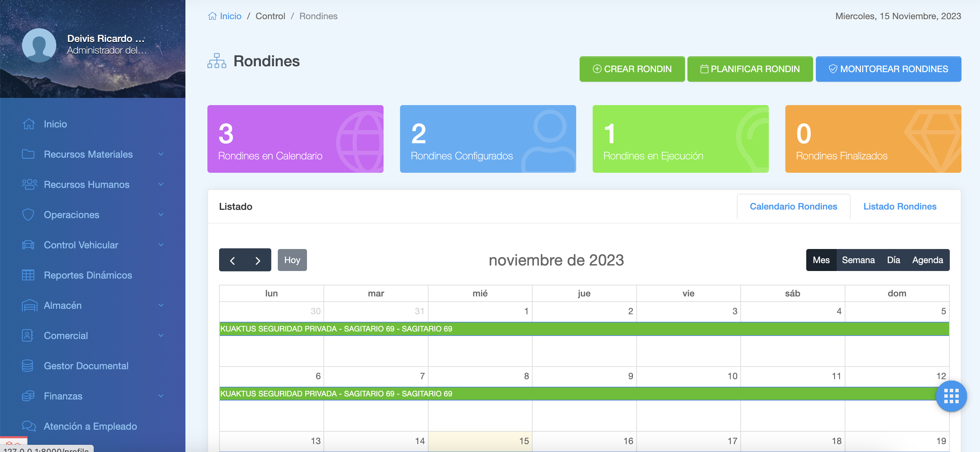Switch calendar to Agenda view
The image size is (980, 452).
point(927,260)
